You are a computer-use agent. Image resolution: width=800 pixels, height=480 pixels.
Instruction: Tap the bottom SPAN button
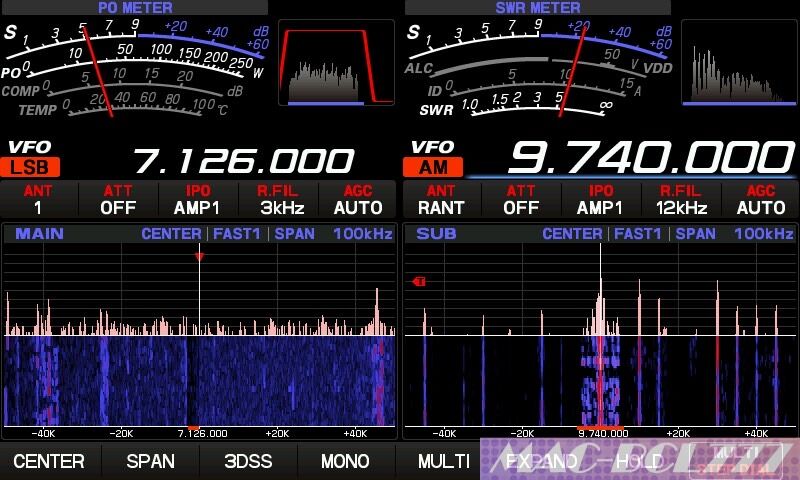[150, 461]
